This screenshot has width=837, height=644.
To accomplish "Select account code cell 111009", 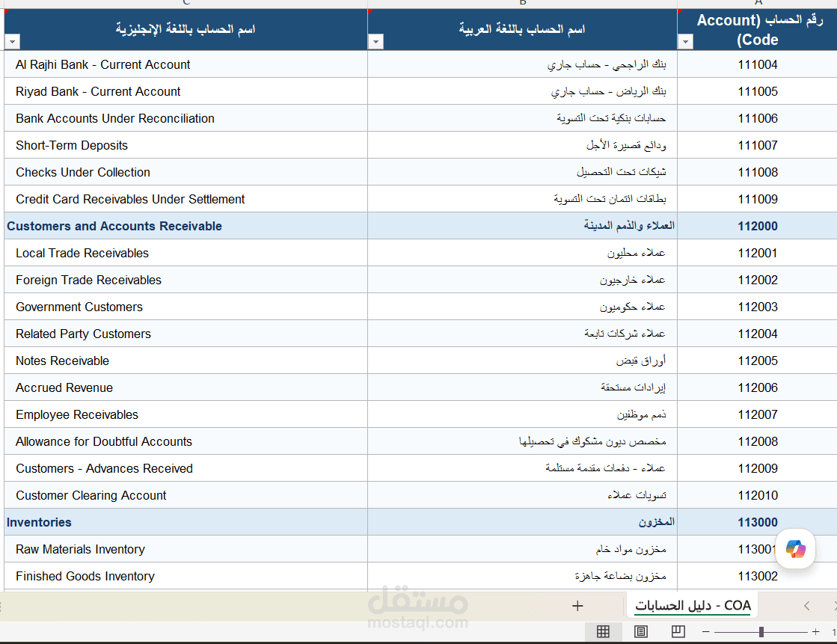I will pyautogui.click(x=758, y=199).
